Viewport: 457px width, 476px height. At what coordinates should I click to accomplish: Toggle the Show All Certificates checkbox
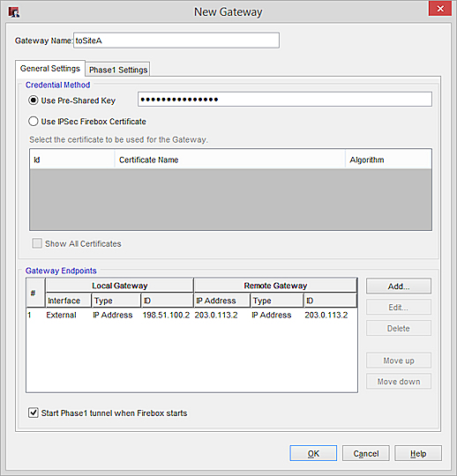click(37, 243)
